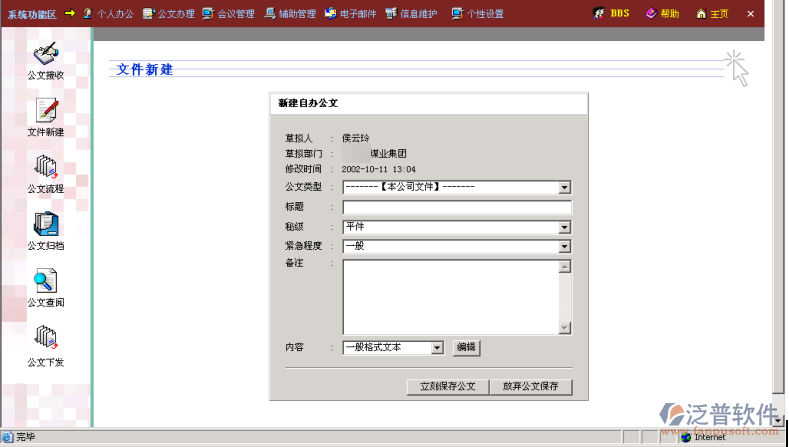
Task: Open the 辅助管理 menu
Action: [290, 14]
